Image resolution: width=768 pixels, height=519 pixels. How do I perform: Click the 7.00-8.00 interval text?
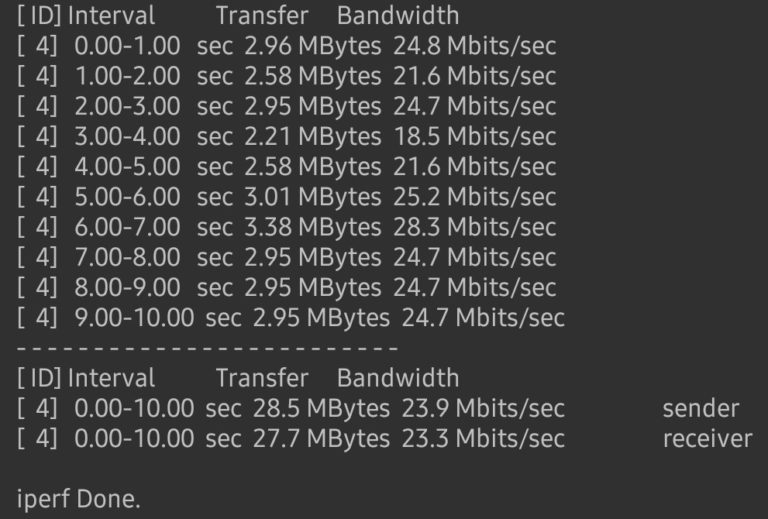[x=127, y=258]
